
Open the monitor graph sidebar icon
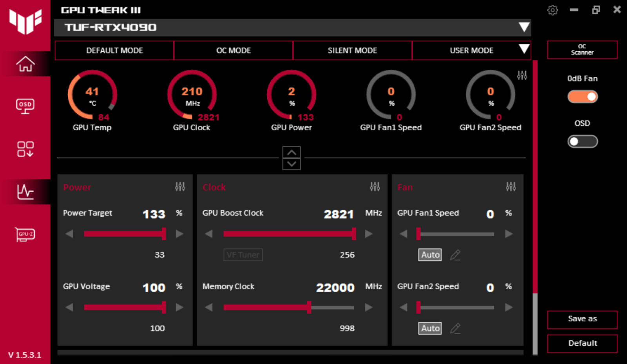point(25,192)
